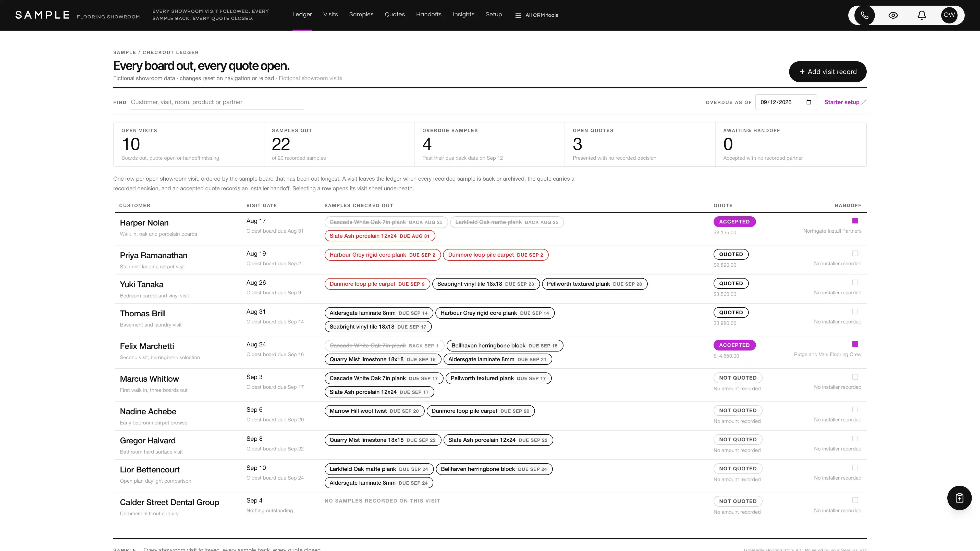Click the QUOTED badge for Priya Ramanathan
980x551 pixels.
tap(731, 254)
